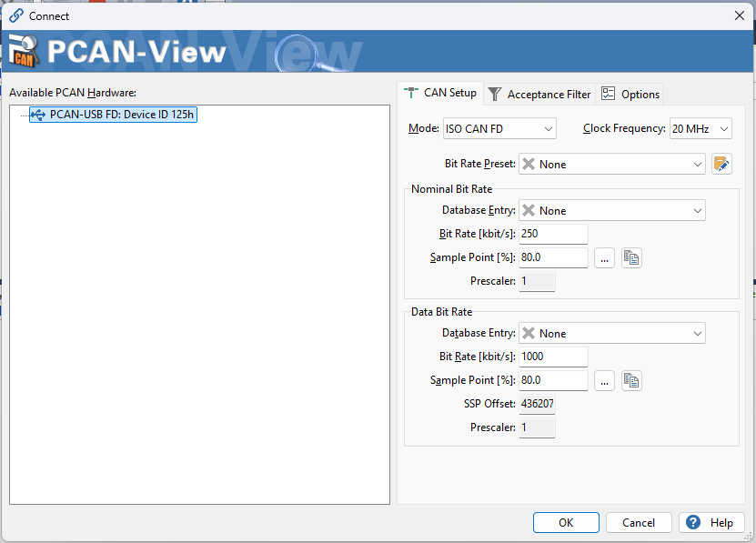
Task: Click the Bit Rate Preset label
Action: pos(480,164)
